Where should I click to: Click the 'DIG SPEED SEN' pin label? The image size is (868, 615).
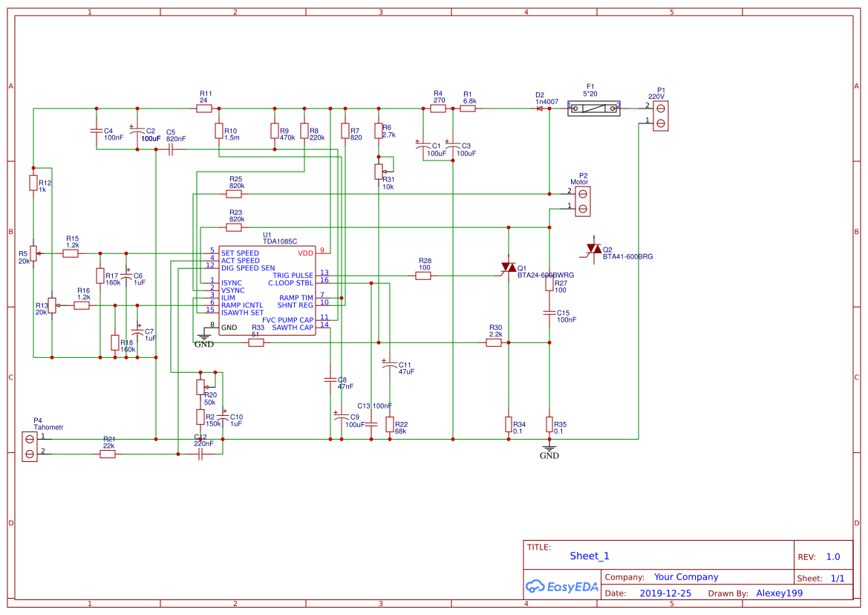point(248,268)
